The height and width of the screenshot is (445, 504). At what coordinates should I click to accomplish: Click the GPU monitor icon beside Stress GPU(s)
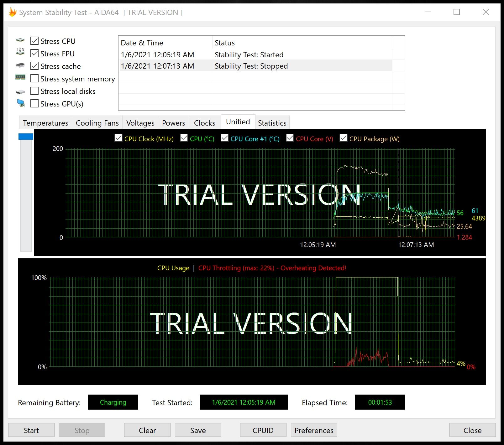tap(21, 103)
